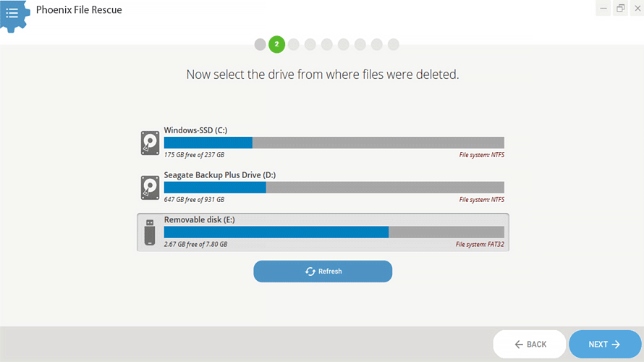Click the Seagate Backup Plus Drive icon
The image size is (644, 362).
(150, 188)
